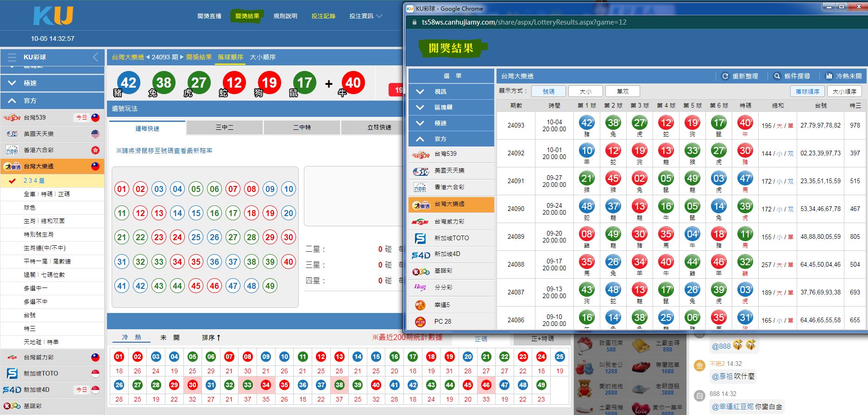Click the 條件搜尋 search button
Screen dimensions: 868x415
click(792, 76)
